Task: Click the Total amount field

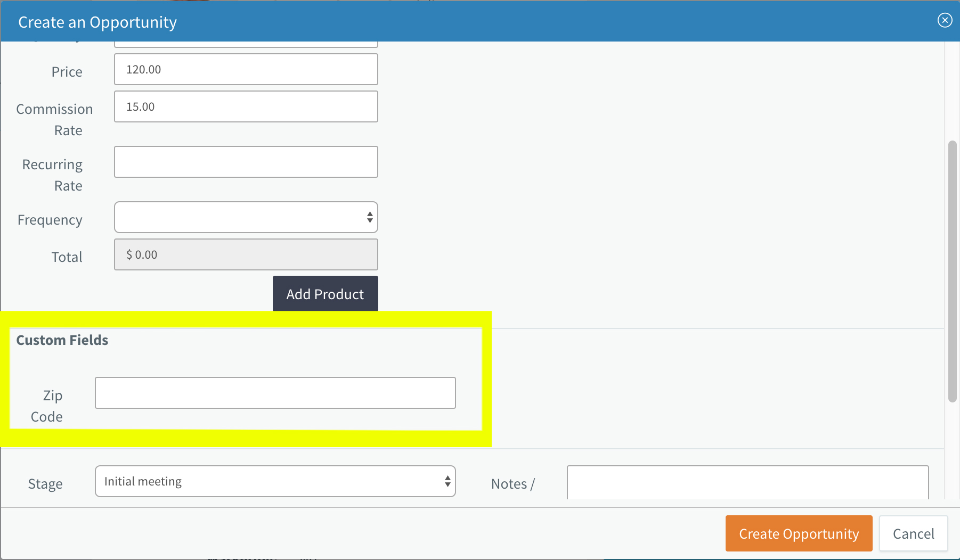Action: tap(246, 254)
